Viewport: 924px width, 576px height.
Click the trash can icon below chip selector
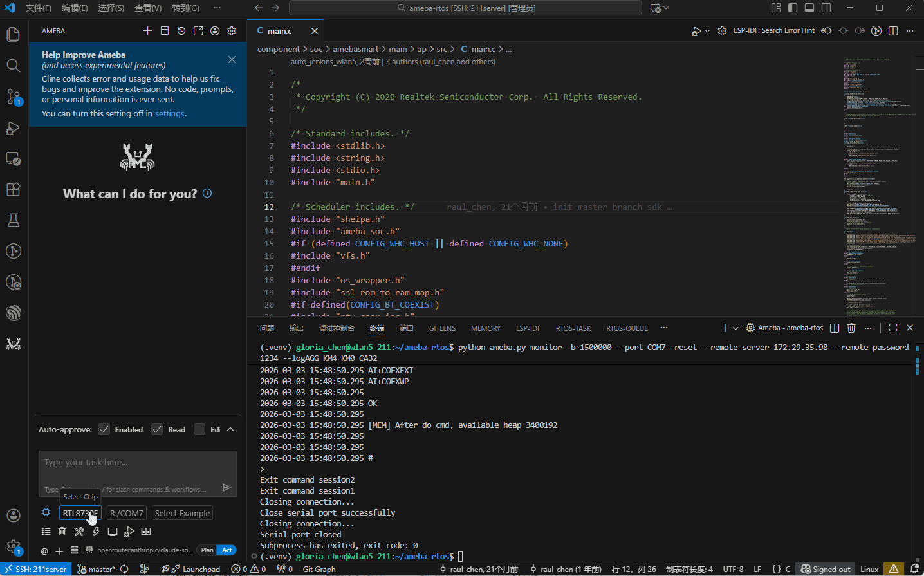62,532
